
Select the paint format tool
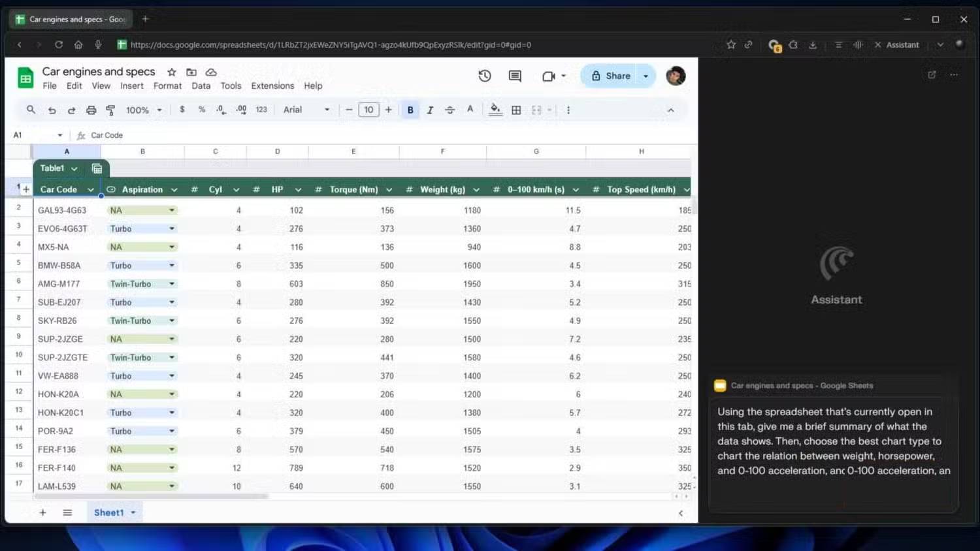[110, 110]
